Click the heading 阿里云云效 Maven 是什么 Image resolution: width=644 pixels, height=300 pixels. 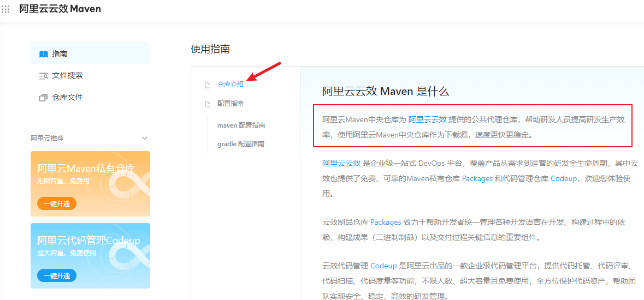[385, 91]
